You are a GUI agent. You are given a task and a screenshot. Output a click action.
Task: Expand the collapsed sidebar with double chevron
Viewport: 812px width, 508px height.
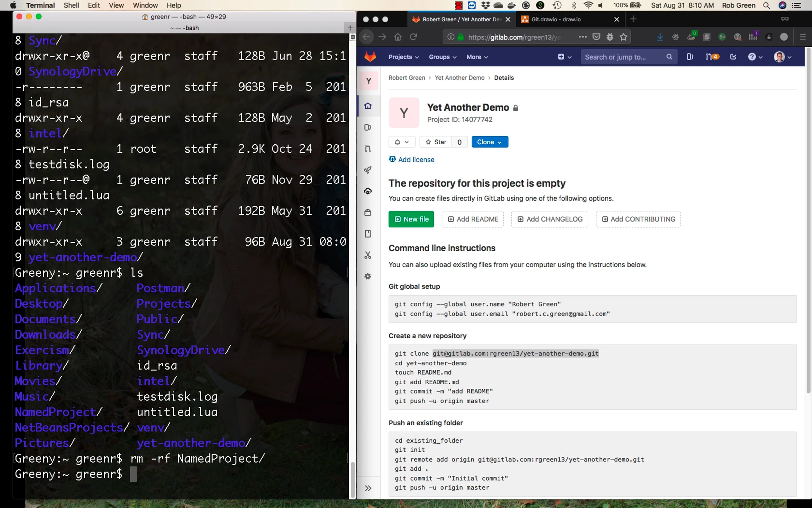coord(368,488)
